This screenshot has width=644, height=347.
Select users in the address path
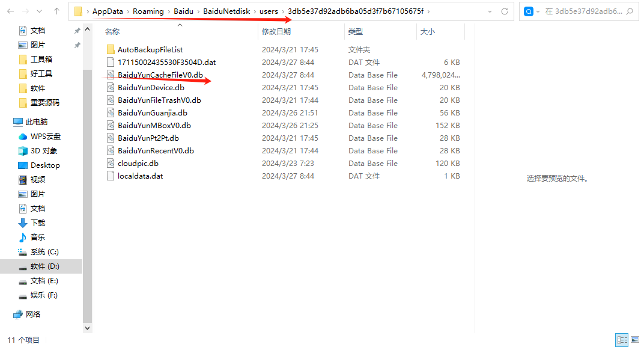(x=269, y=11)
